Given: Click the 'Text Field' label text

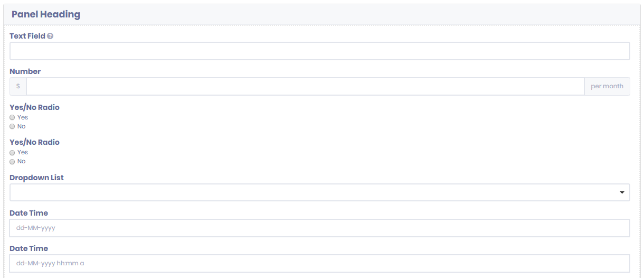Looking at the screenshot, I should (27, 36).
